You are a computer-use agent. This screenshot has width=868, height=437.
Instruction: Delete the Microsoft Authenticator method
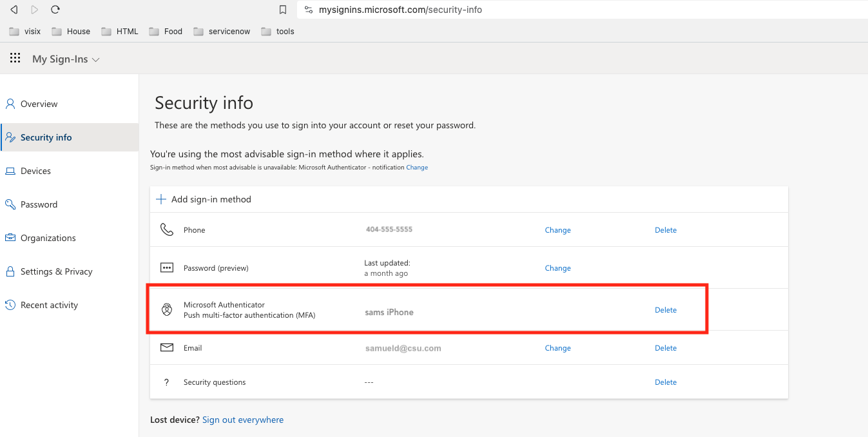666,310
